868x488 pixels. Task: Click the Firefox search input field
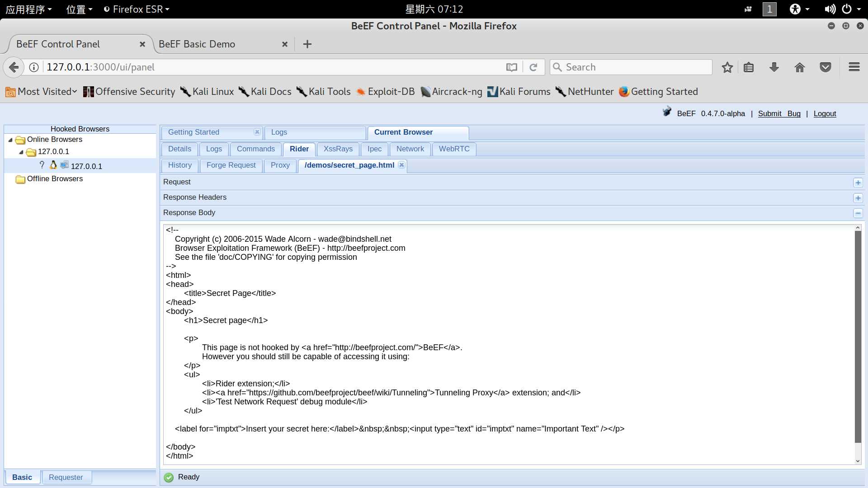(631, 67)
